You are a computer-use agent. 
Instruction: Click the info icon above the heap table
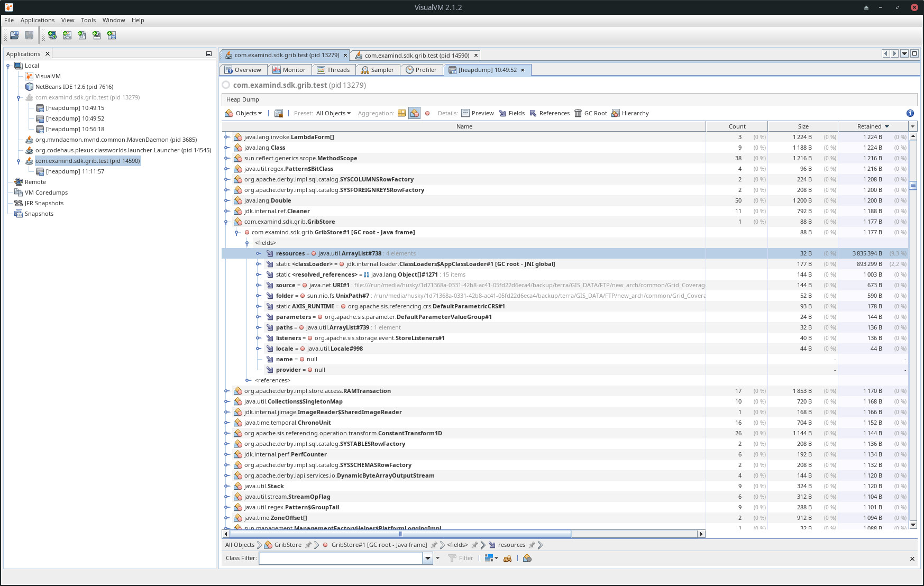[x=910, y=113]
